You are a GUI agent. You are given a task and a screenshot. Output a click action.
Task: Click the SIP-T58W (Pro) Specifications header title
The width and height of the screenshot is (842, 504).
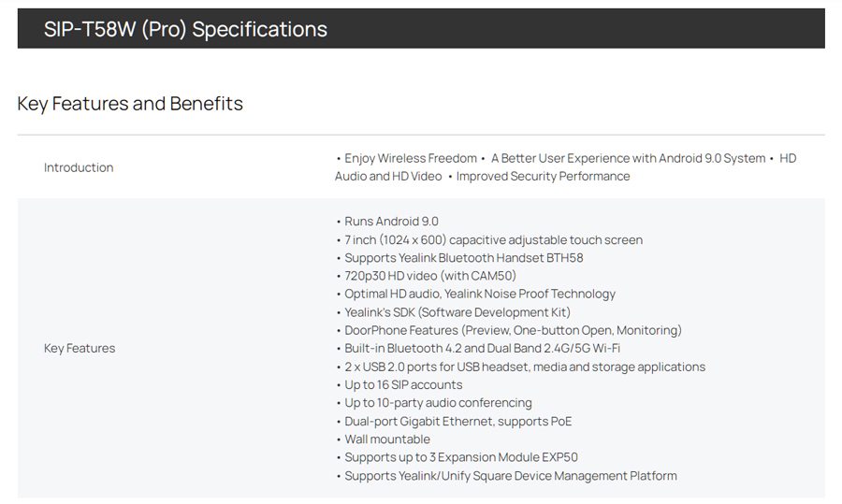click(185, 29)
